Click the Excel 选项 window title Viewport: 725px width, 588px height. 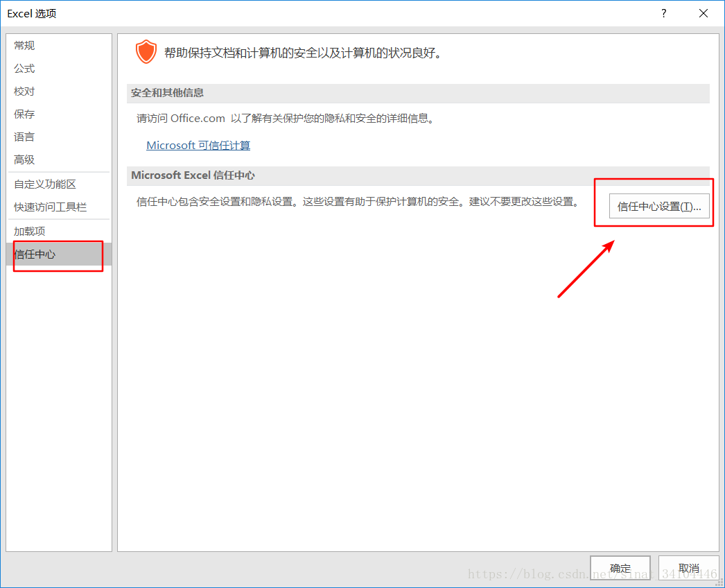pos(32,13)
